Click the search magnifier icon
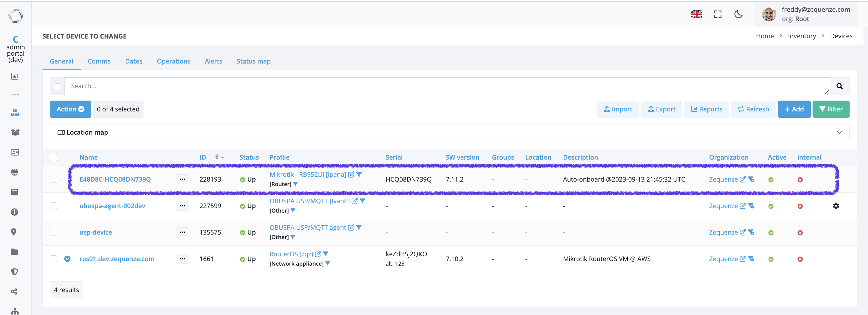 tap(839, 86)
